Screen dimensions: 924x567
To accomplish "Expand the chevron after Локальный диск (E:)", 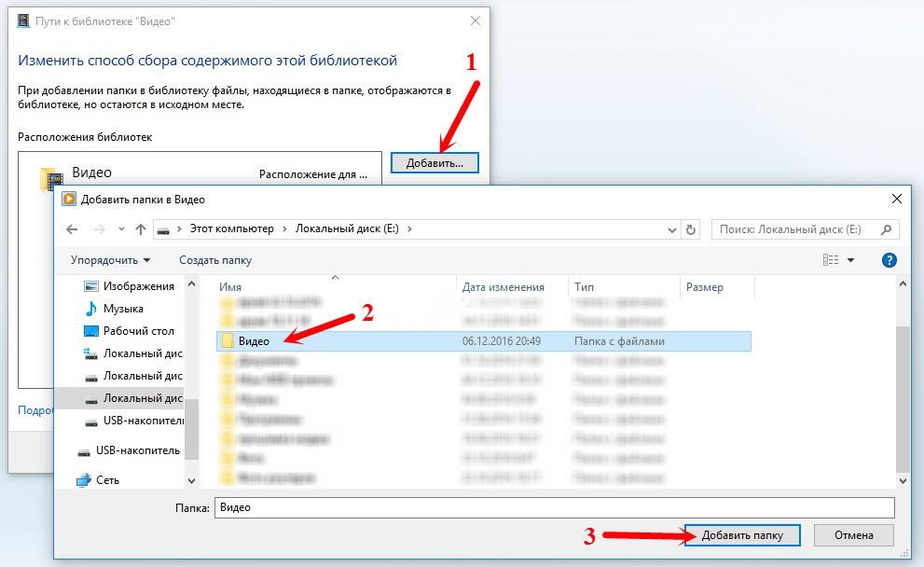I will 409,228.
